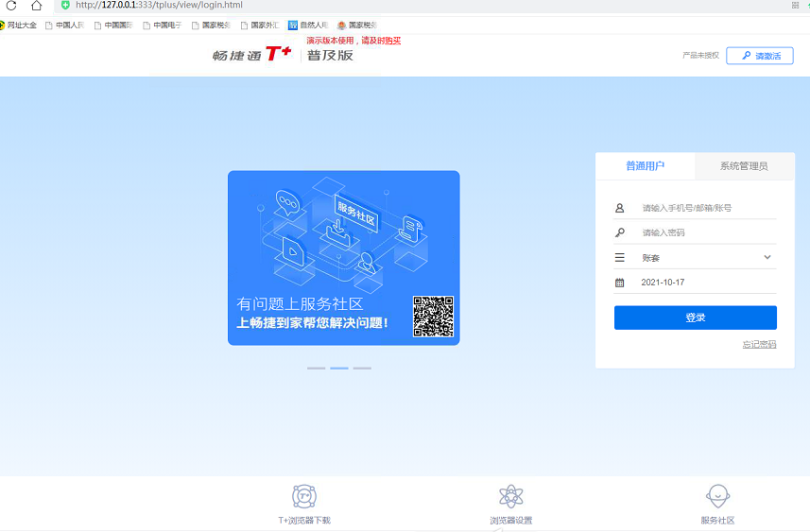This screenshot has height=532, width=810.
Task: Click the calendar icon beside the date
Action: pyautogui.click(x=620, y=283)
